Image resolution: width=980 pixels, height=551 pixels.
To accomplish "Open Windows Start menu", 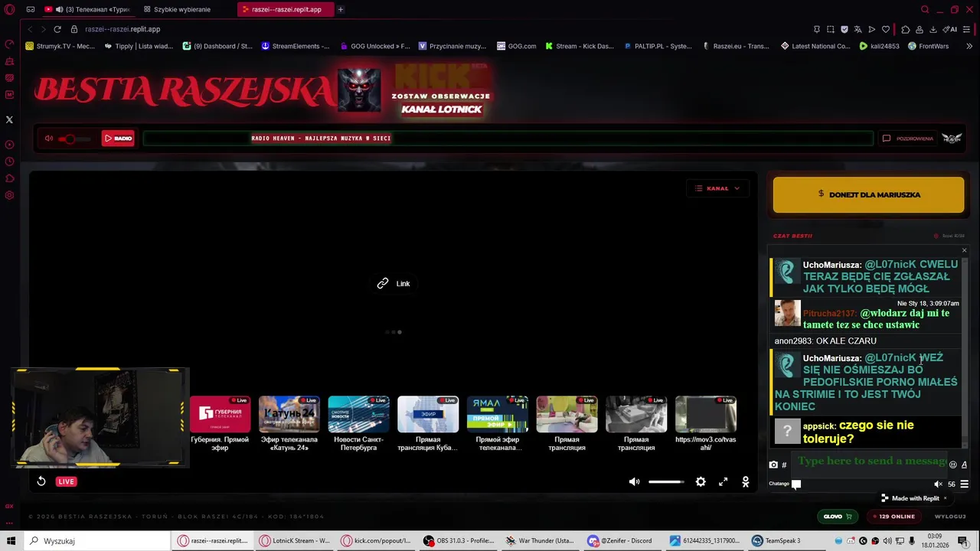I will point(10,541).
